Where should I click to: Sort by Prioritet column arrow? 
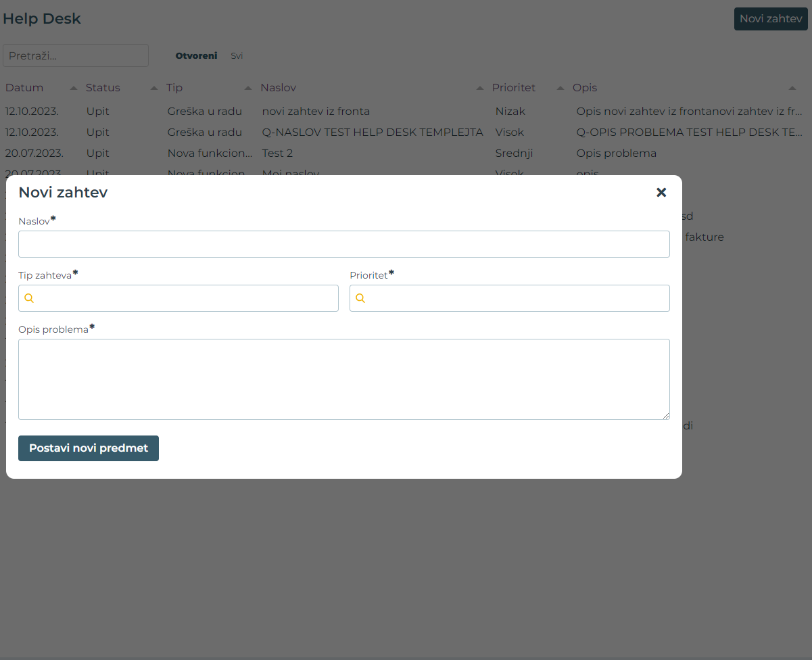560,88
